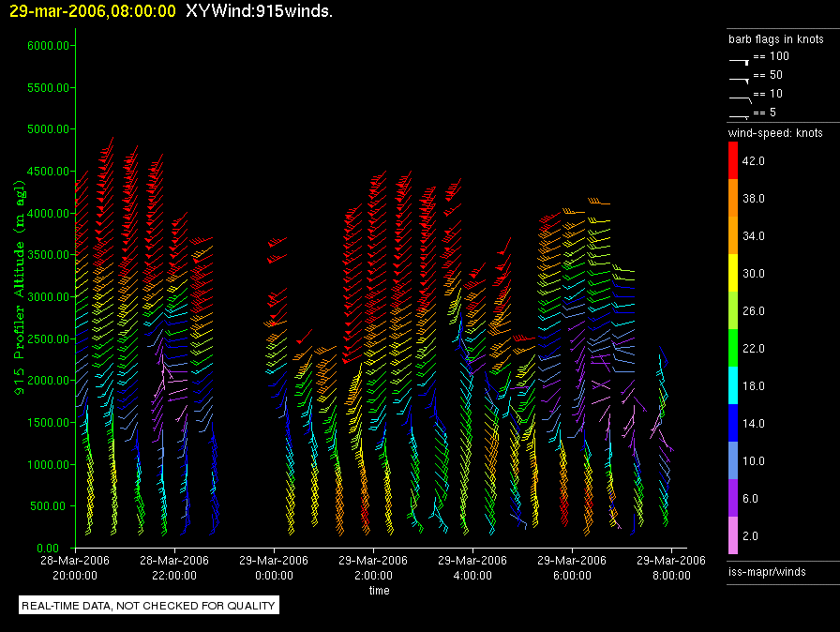This screenshot has width=840, height=632.
Task: Click the REAL-TIME DATA quality notice
Action: coord(149,606)
